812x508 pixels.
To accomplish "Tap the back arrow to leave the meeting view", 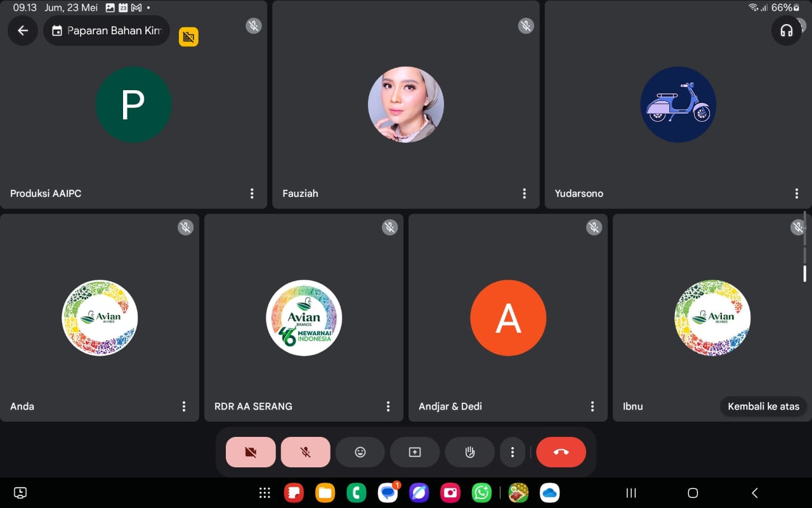I will (x=23, y=30).
